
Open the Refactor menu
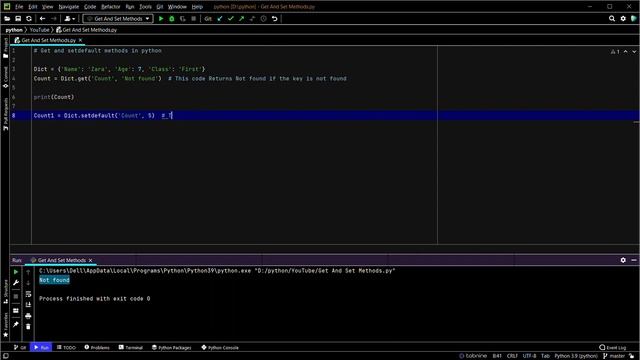[x=111, y=7]
